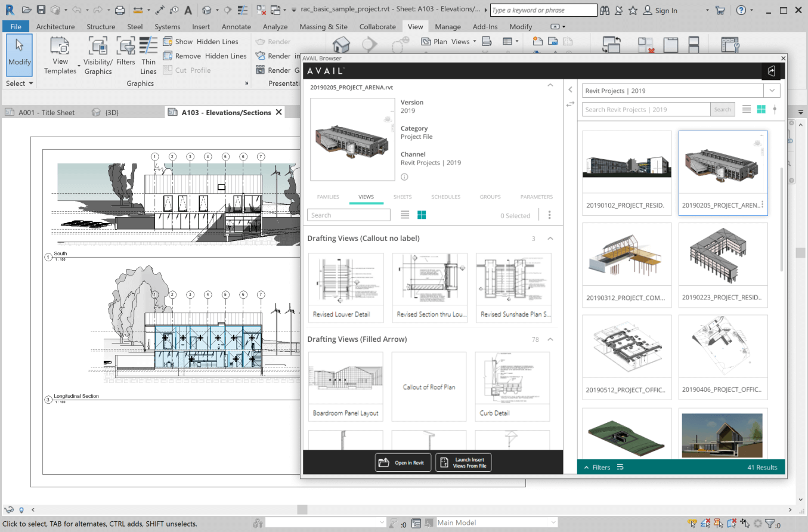
Task: Click Sign In button in title bar
Action: 660,10
